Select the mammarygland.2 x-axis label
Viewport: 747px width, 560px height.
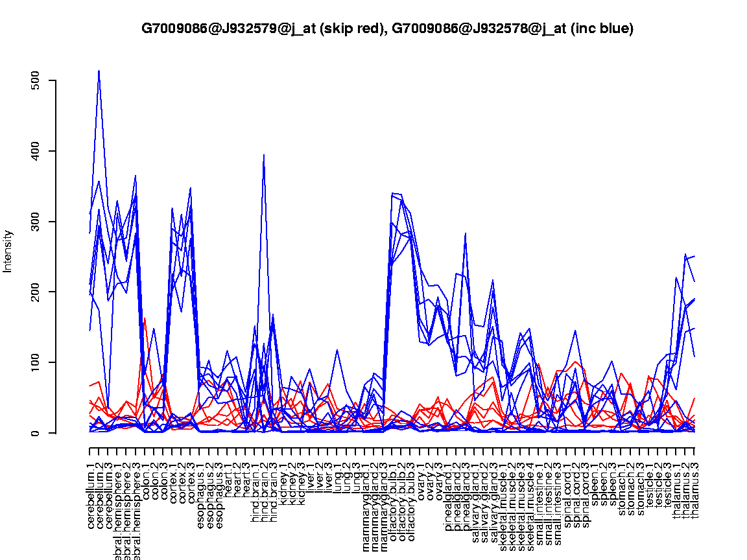(374, 499)
